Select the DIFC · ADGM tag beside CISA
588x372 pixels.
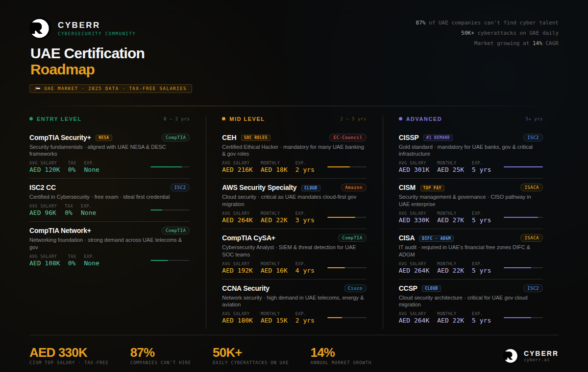(x=436, y=238)
